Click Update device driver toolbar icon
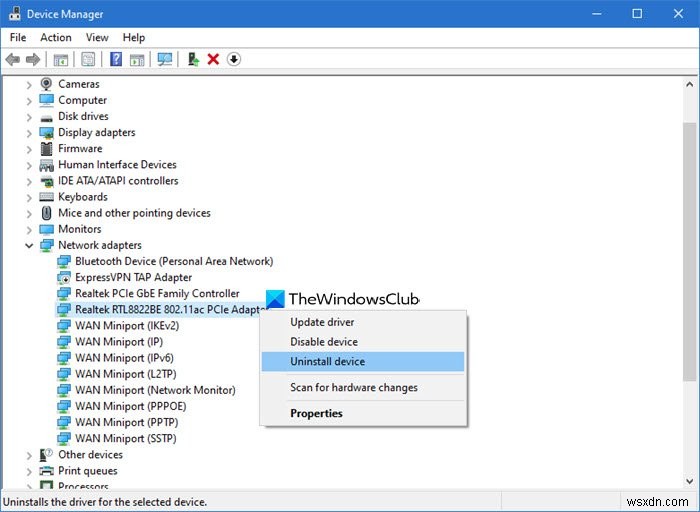Screen dimensions: 700x512 coord(193,59)
